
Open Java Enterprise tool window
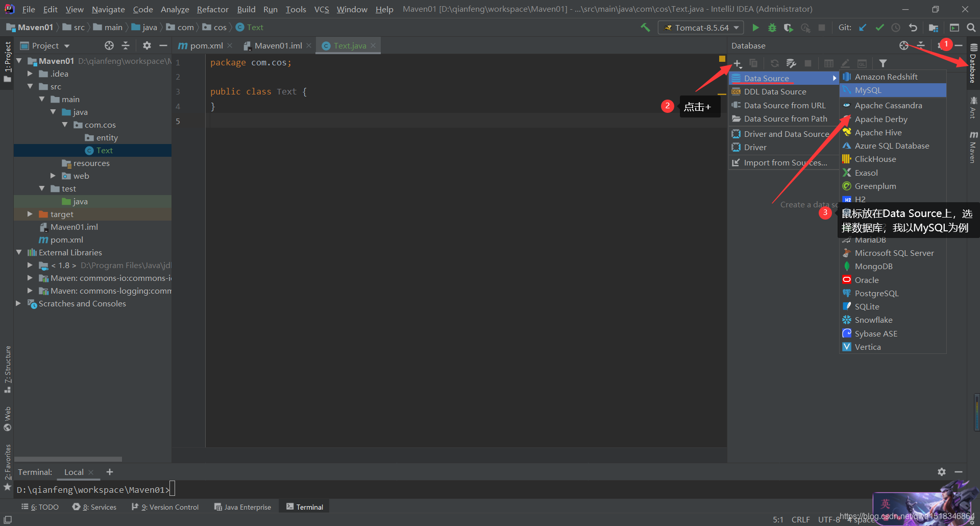[x=242, y=507]
